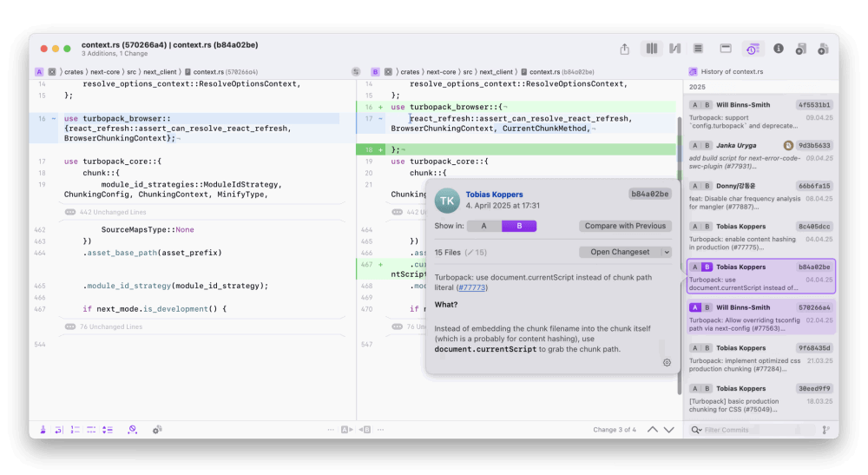Click next-core in right path bar
This screenshot has height=475, width=868.
441,72
